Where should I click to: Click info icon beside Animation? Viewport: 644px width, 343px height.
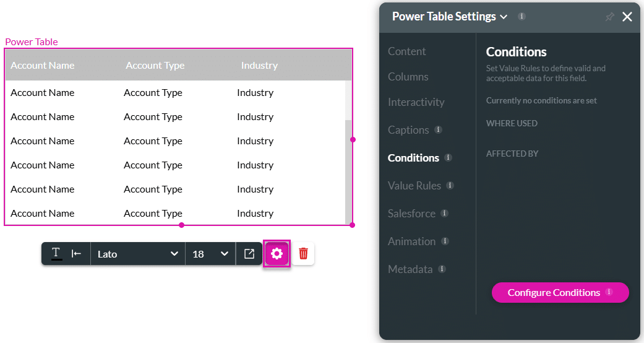445,241
